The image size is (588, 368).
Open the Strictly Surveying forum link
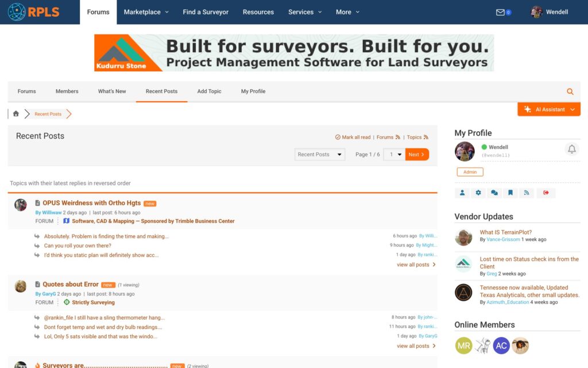point(94,302)
